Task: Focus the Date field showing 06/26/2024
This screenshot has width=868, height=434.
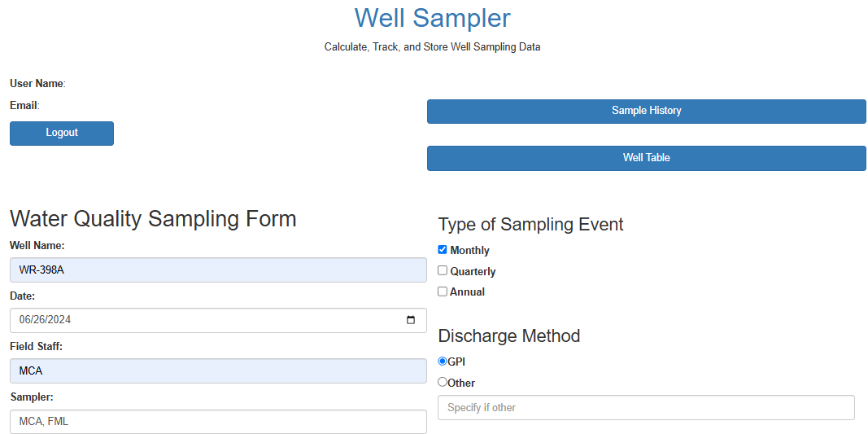Action: pyautogui.click(x=218, y=320)
